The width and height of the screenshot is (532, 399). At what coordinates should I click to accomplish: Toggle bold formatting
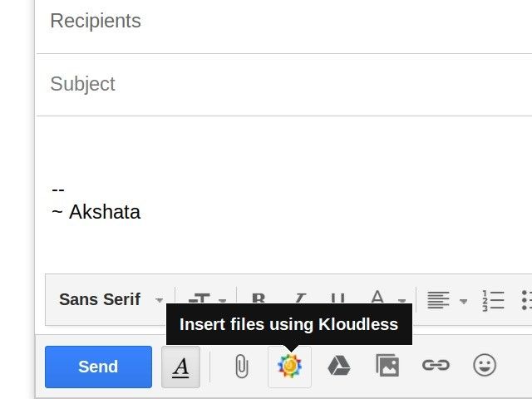(259, 300)
